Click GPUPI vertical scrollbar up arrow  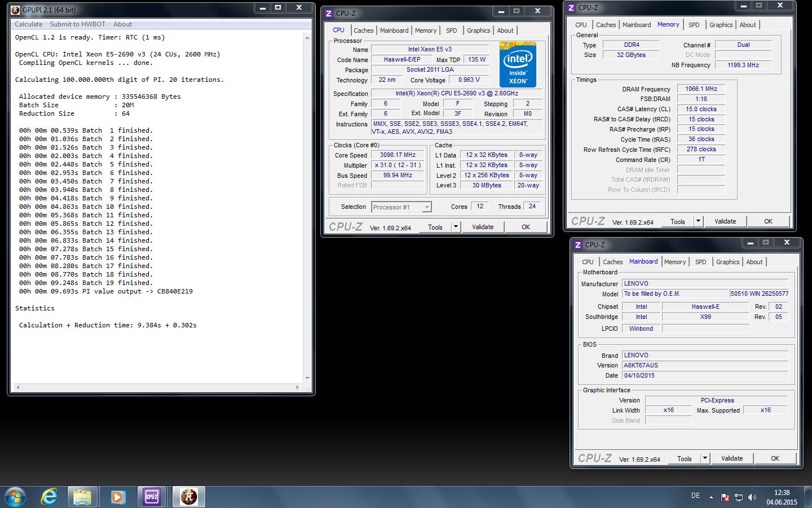pos(307,37)
